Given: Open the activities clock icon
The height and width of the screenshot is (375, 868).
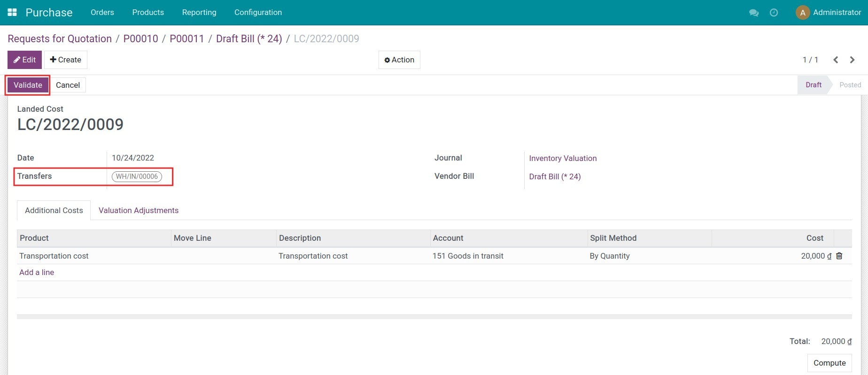Looking at the screenshot, I should (x=774, y=13).
